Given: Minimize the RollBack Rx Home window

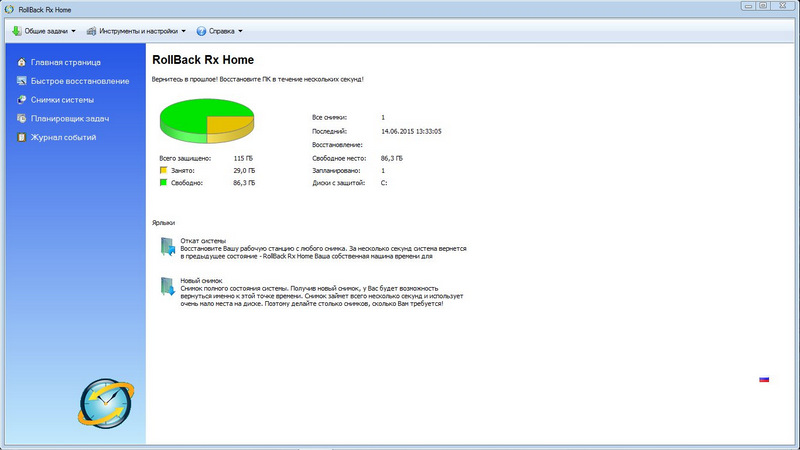Looking at the screenshot, I should point(748,6).
